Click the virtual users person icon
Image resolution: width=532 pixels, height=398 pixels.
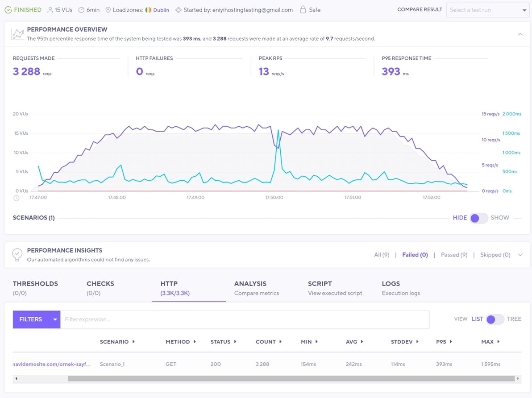tap(50, 10)
